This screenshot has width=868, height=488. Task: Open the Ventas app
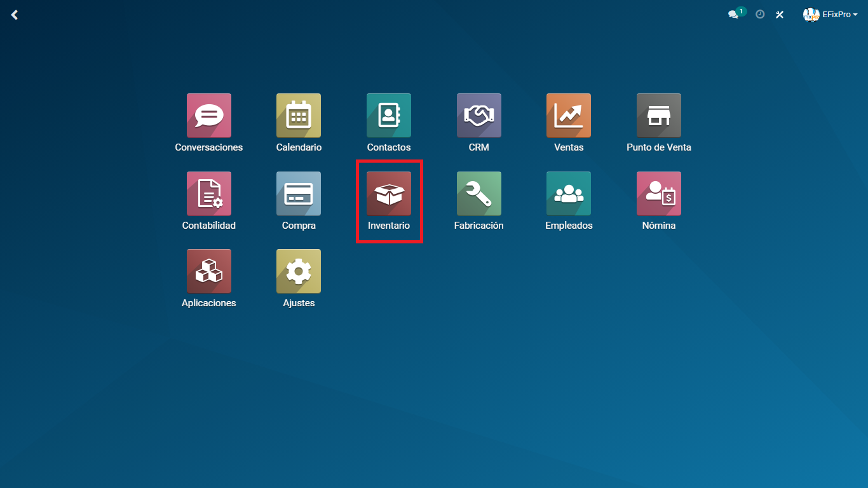pos(569,116)
